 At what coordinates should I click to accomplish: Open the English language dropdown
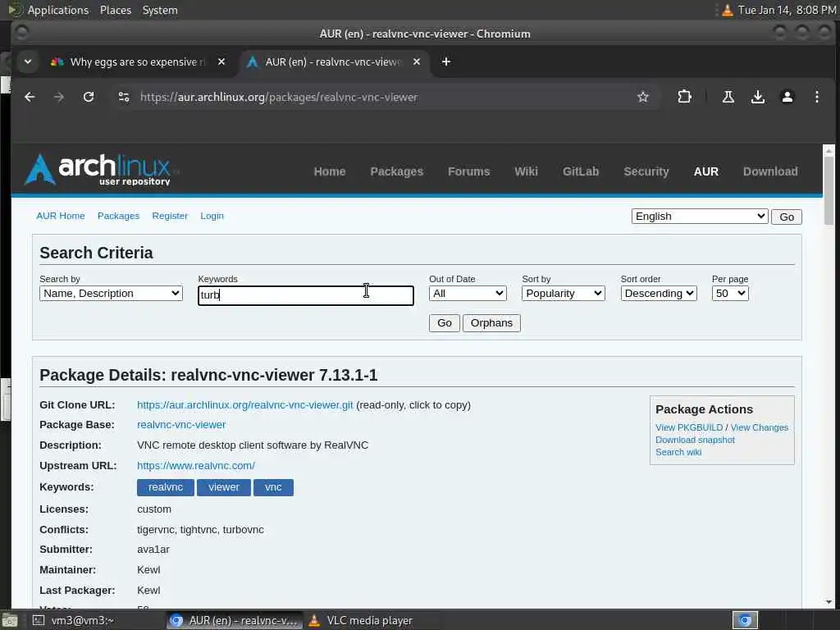tap(700, 216)
